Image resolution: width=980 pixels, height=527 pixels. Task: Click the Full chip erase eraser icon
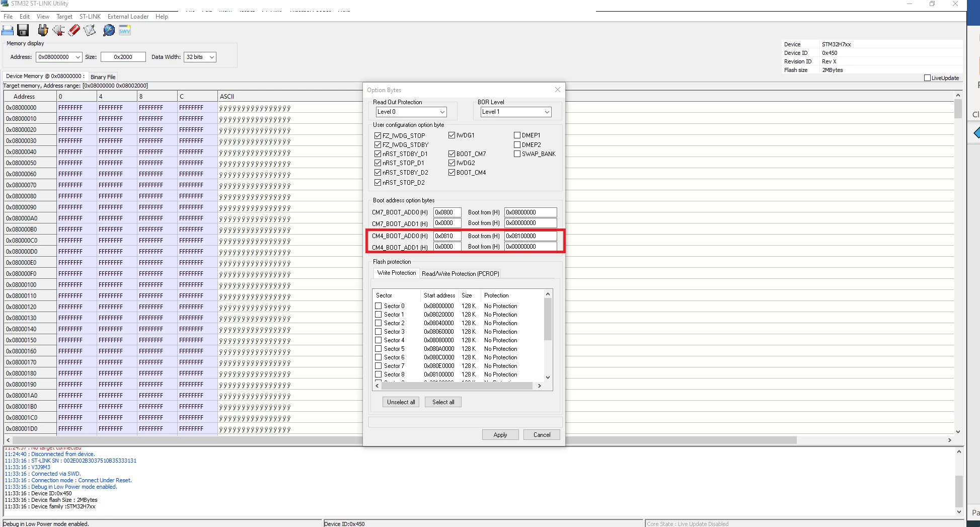click(x=74, y=31)
